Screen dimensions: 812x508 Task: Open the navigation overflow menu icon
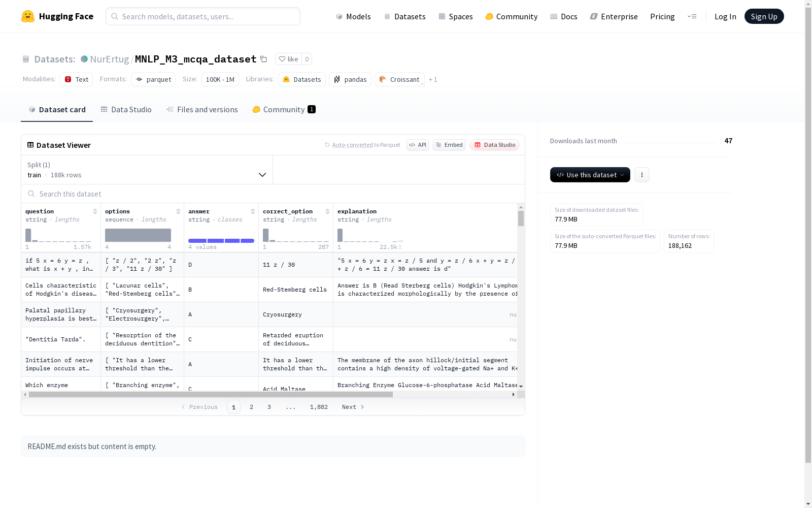point(692,16)
